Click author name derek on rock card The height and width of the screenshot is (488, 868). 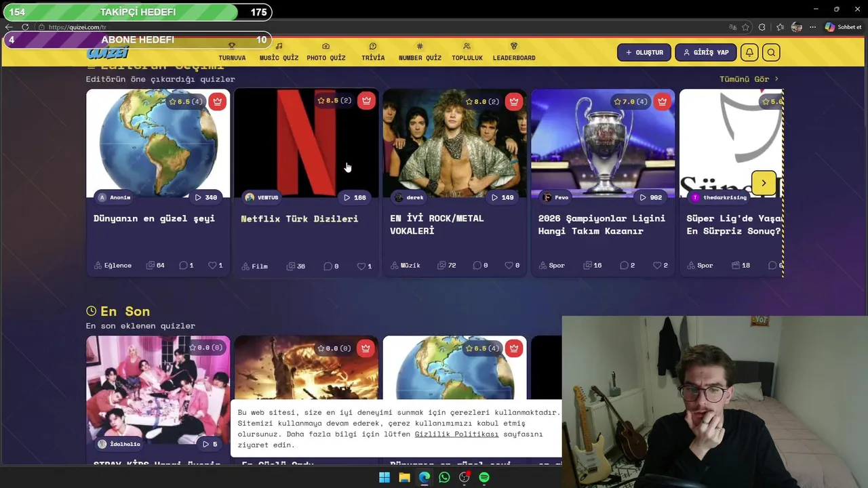coord(415,197)
